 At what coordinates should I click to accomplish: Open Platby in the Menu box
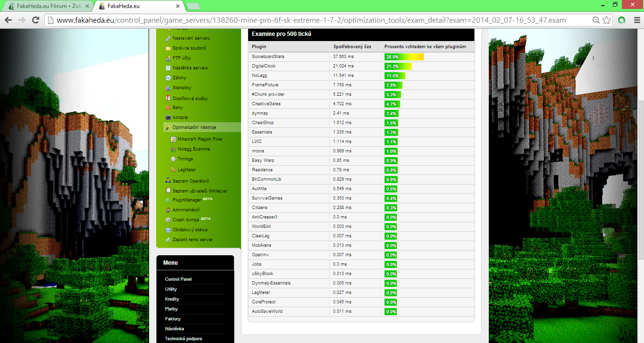point(171,309)
